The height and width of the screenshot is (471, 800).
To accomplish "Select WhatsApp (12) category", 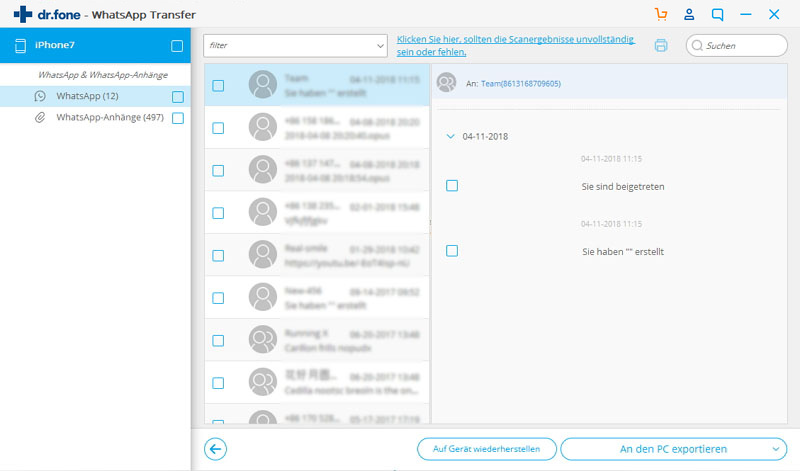I will 95,96.
